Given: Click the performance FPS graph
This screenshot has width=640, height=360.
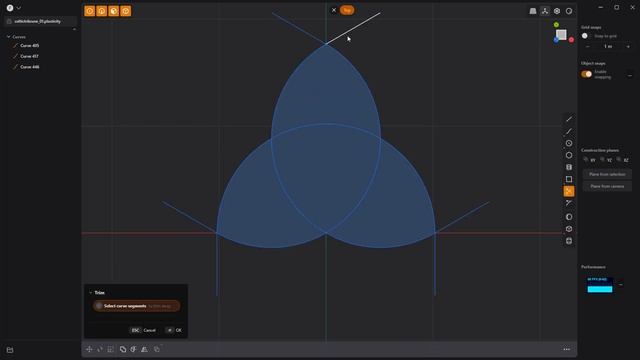Looking at the screenshot, I should (x=600, y=285).
